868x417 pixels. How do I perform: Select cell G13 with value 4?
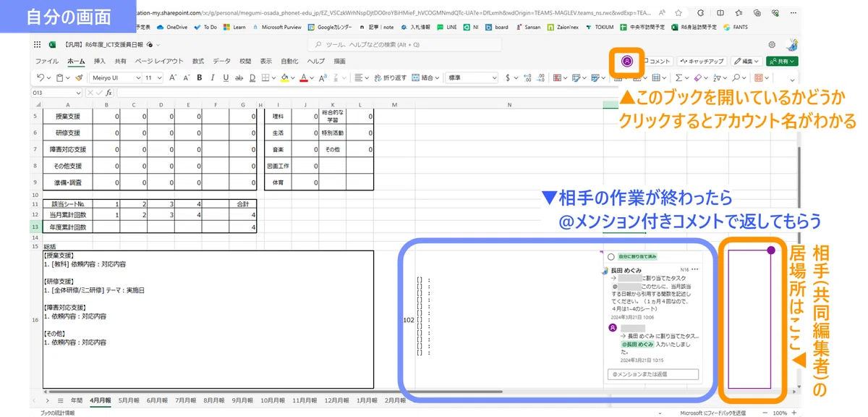coord(243,228)
